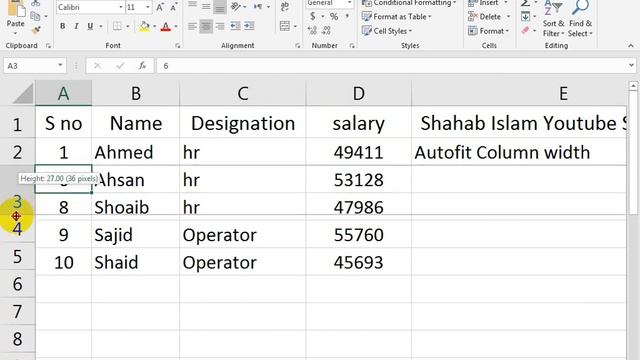Click the Decrease Decimal icon
The height and width of the screenshot is (360, 640).
[327, 30]
